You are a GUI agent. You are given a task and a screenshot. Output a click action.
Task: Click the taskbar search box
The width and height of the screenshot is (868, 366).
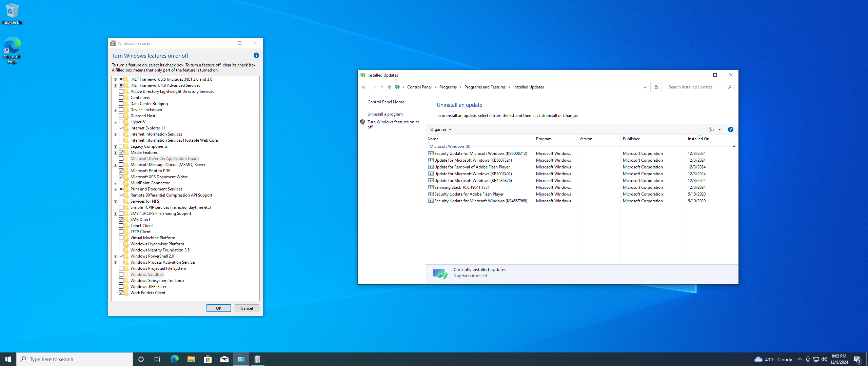pyautogui.click(x=75, y=359)
